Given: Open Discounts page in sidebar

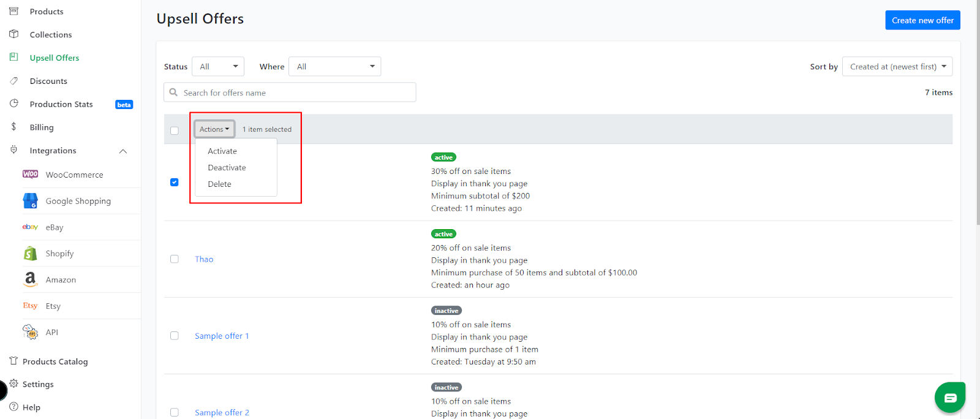Looking at the screenshot, I should [x=48, y=81].
